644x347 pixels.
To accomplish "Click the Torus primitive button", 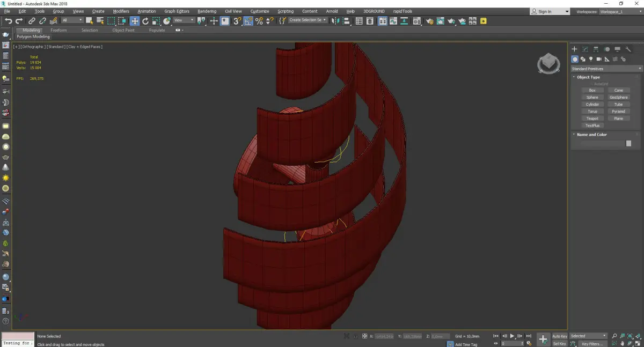I will pyautogui.click(x=592, y=111).
